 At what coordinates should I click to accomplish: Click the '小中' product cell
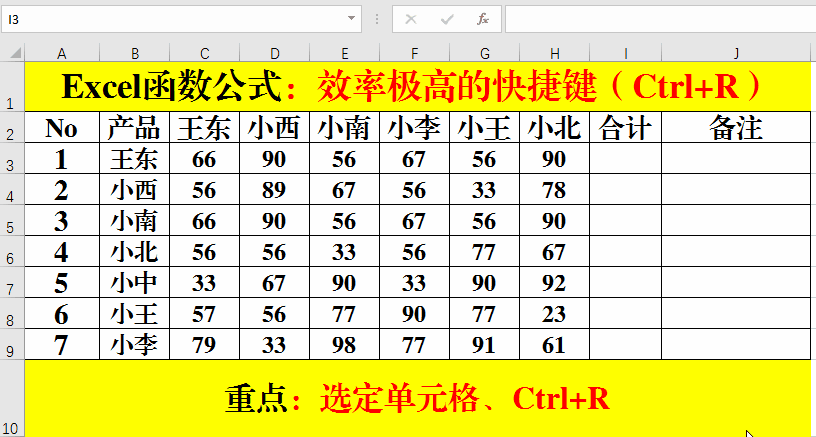(135, 282)
